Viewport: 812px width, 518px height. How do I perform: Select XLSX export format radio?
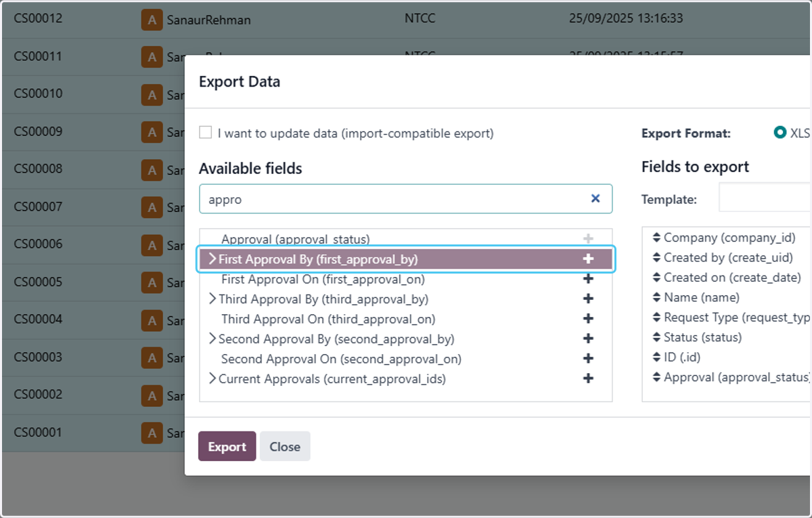(780, 133)
